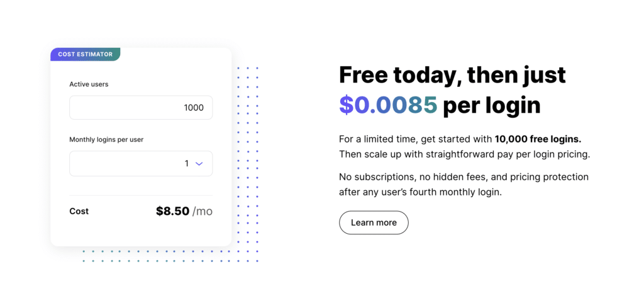Click the straightforward pay per login pricing line
The image size is (644, 286).
(465, 155)
